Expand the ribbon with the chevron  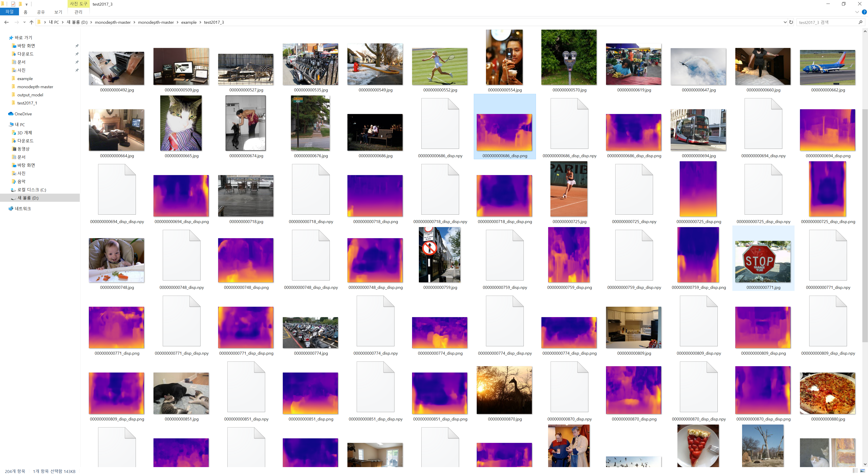coord(857,12)
